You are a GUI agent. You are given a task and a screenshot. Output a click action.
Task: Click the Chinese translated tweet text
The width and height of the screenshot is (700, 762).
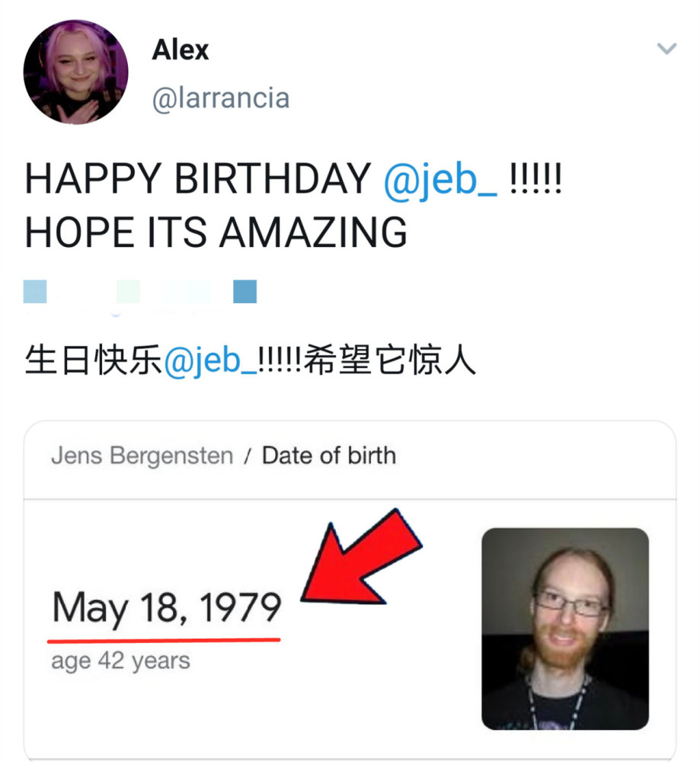coord(250,360)
